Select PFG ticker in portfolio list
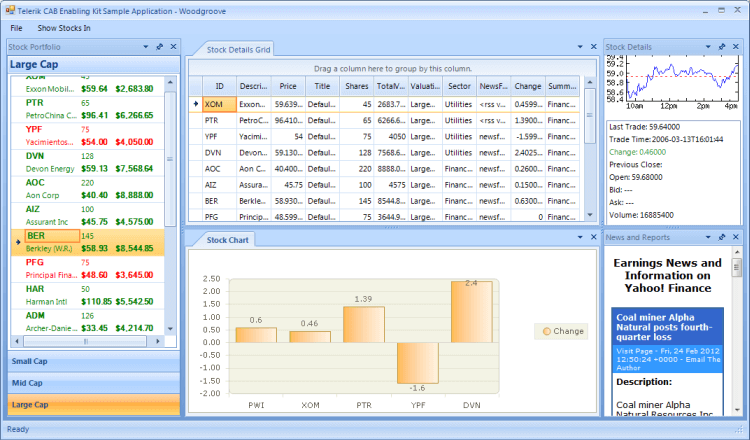This screenshot has height=440, width=750. tap(34, 263)
